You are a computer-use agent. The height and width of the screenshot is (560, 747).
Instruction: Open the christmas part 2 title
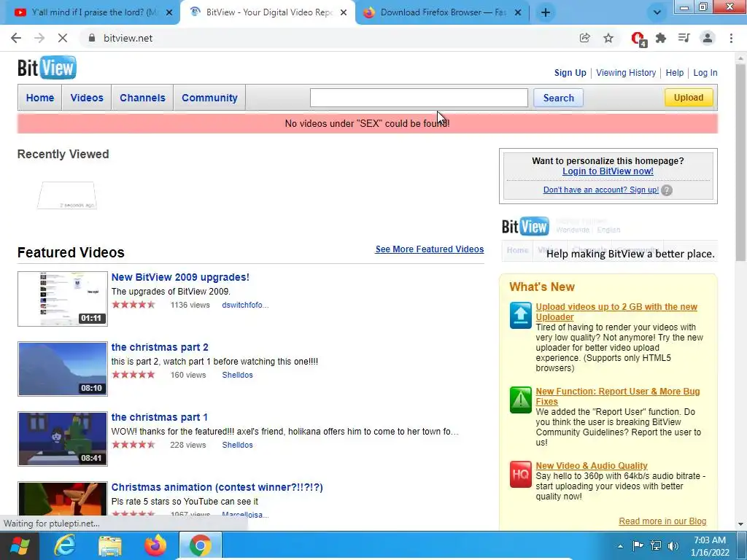point(160,347)
